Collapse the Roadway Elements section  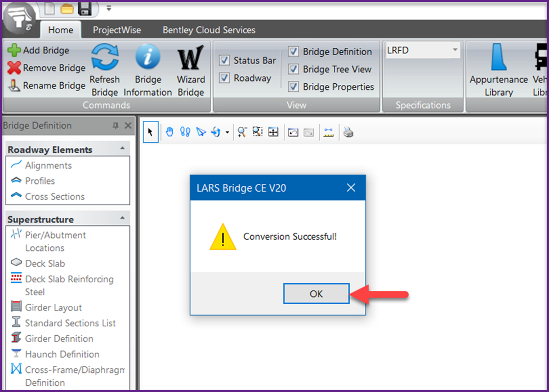[123, 148]
